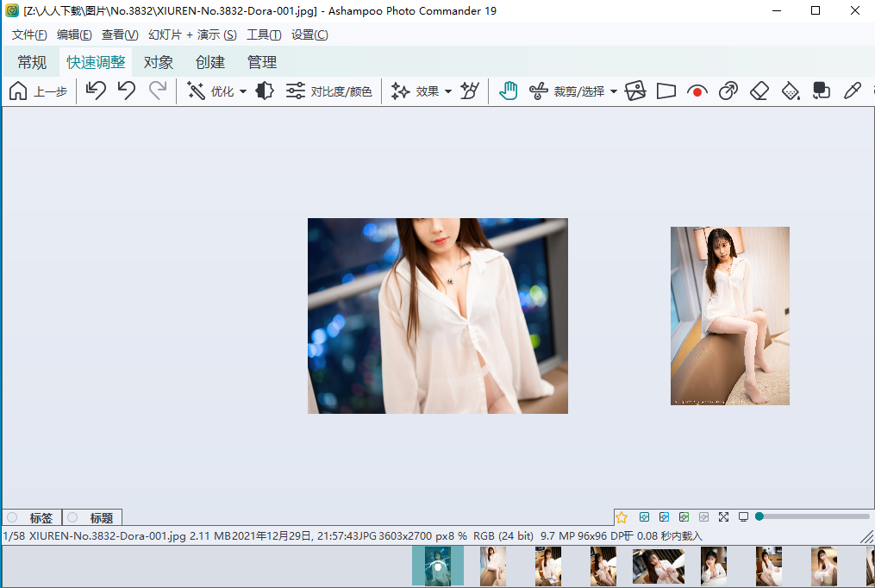Select the eyedropper pen tool
The width and height of the screenshot is (875, 588).
point(853,90)
